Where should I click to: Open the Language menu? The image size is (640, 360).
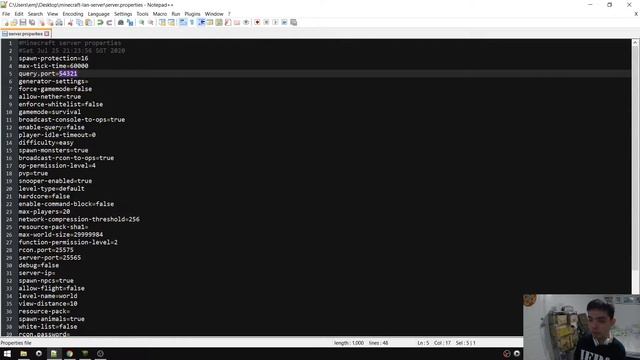[x=98, y=14]
